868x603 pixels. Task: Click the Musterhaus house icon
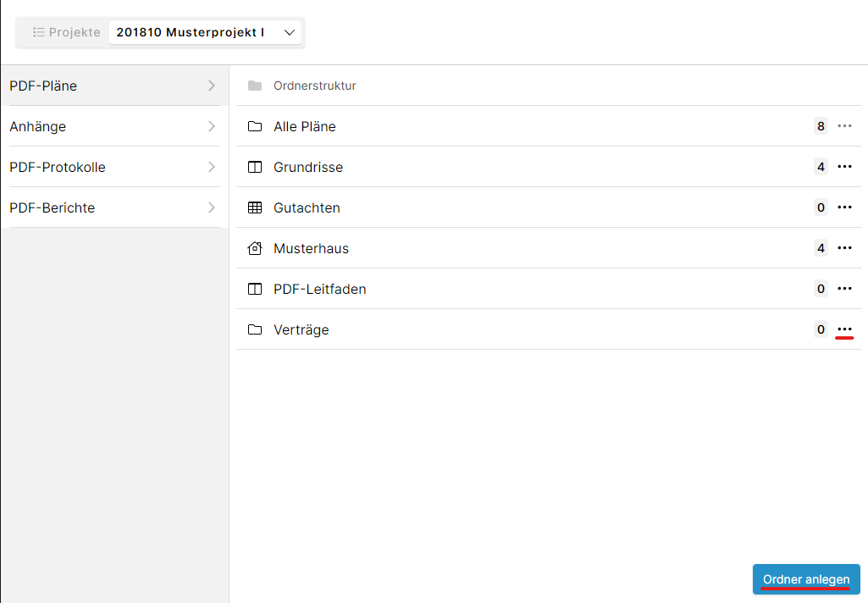tap(255, 248)
